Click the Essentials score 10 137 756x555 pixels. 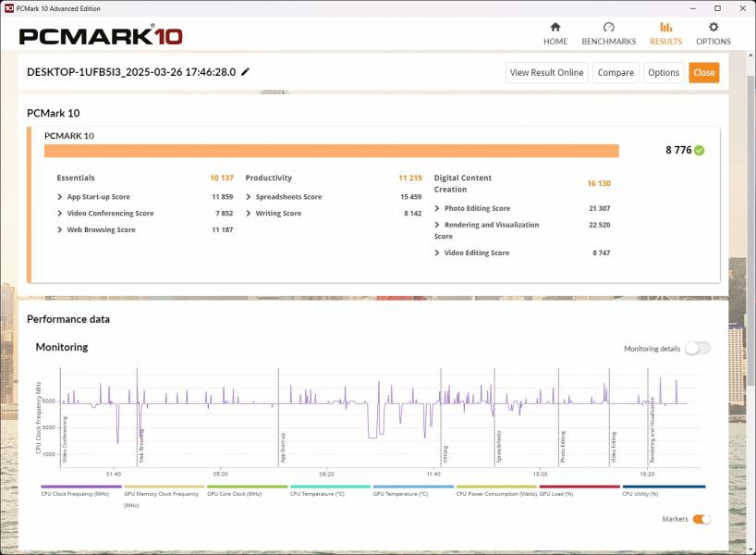click(x=222, y=178)
